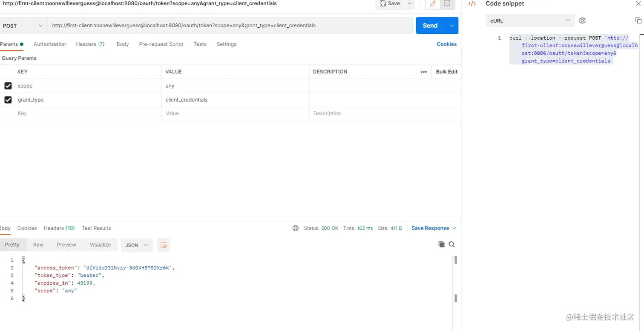This screenshot has height=331, width=644.
Task: Click the expires_in value 43199
Action: [x=84, y=283]
